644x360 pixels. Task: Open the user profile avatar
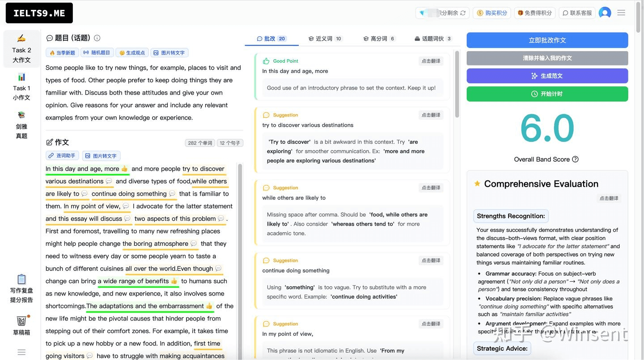(x=605, y=13)
